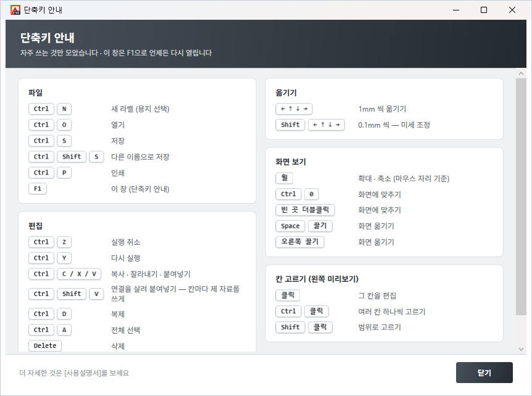The width and height of the screenshot is (532, 396).
Task: Click the banner subtitle about F1
Action: coord(116,52)
